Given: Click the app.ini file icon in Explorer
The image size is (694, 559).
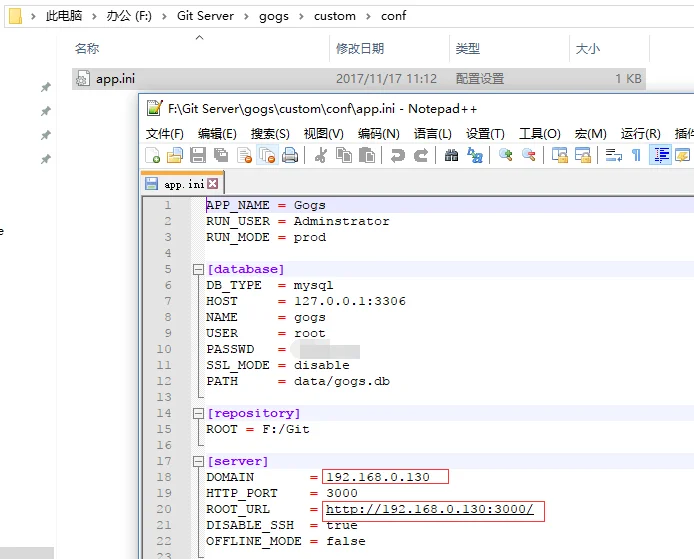Looking at the screenshot, I should pos(83,78).
